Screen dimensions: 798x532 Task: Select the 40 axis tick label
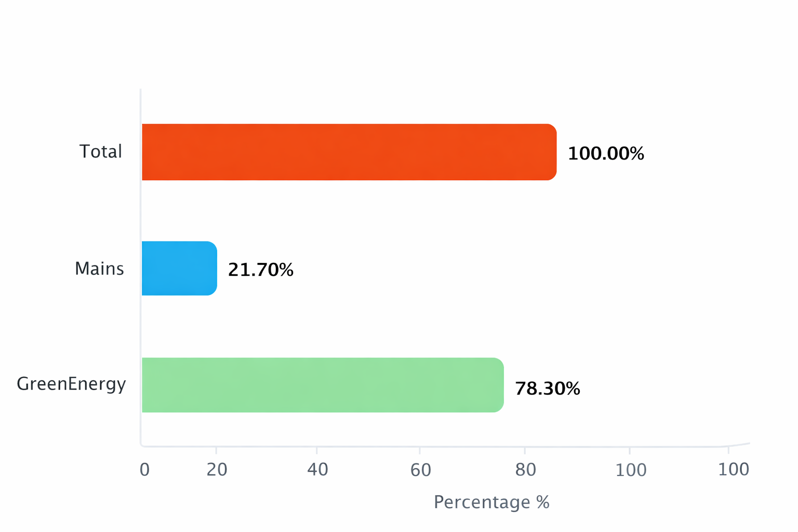coord(317,470)
